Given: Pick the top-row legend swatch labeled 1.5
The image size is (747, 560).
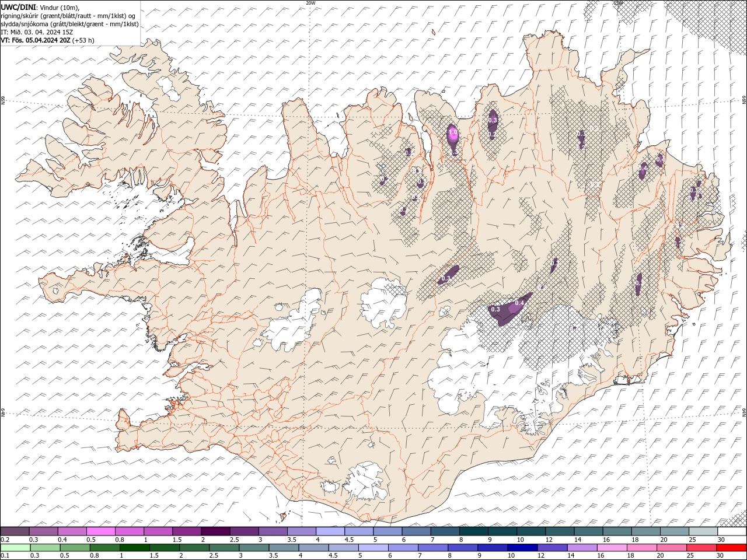Looking at the screenshot, I should coord(187,531).
